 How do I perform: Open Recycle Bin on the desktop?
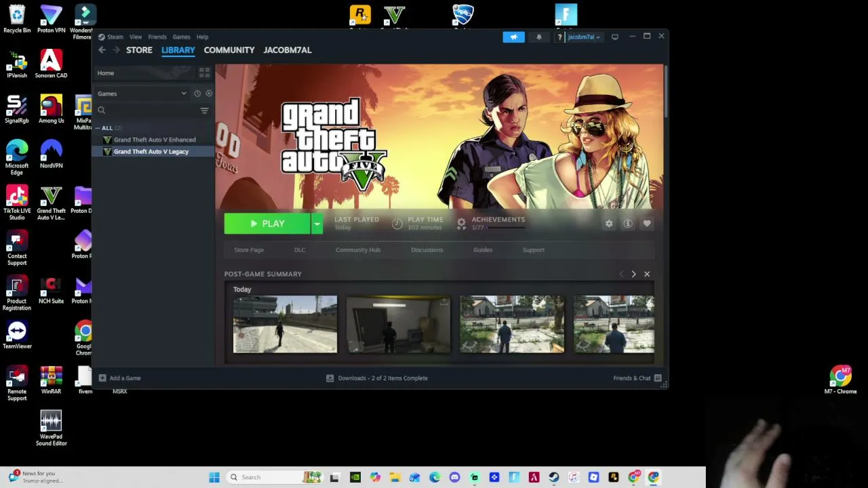pos(17,19)
